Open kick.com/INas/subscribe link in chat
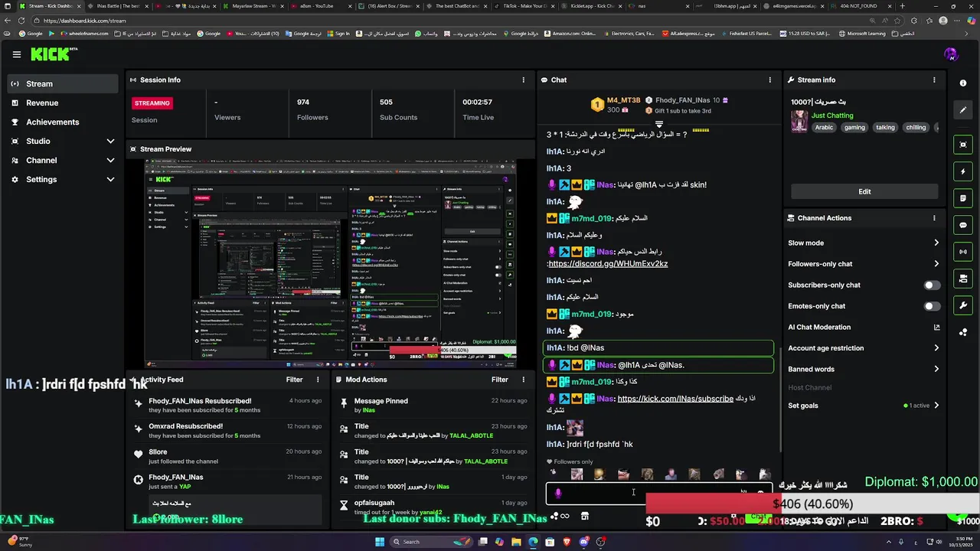The image size is (980, 551). pyautogui.click(x=675, y=399)
